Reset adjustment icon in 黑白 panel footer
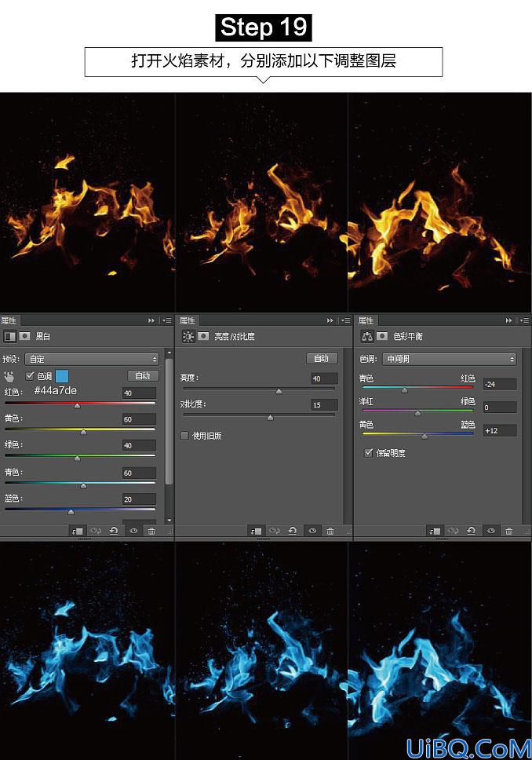The image size is (532, 760). click(114, 532)
